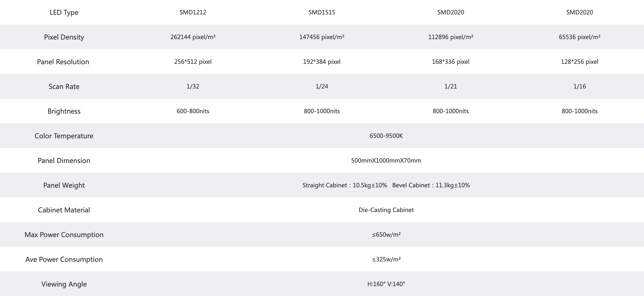644x296 pixels.
Task: Click the Max Power Consumption label
Action: click(64, 235)
